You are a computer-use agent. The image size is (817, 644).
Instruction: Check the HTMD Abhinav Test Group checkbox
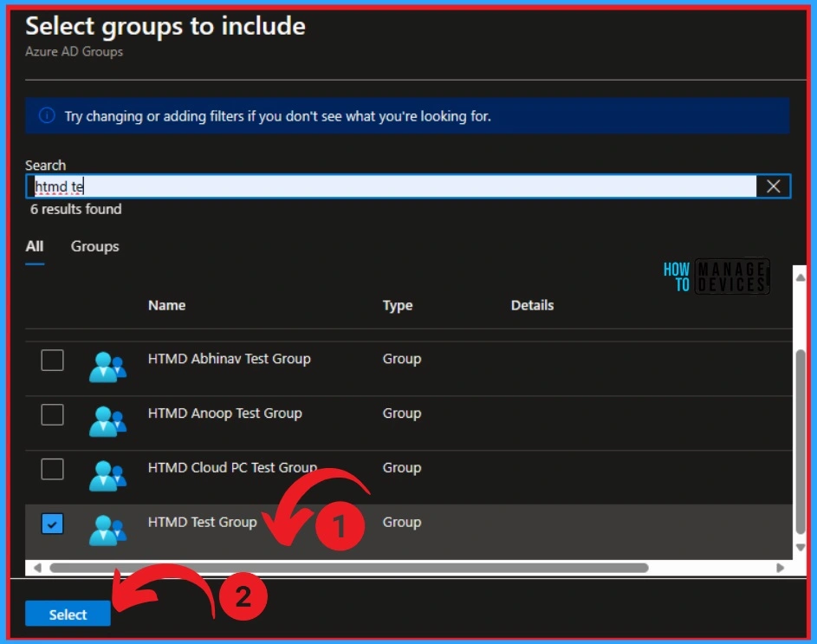52,360
